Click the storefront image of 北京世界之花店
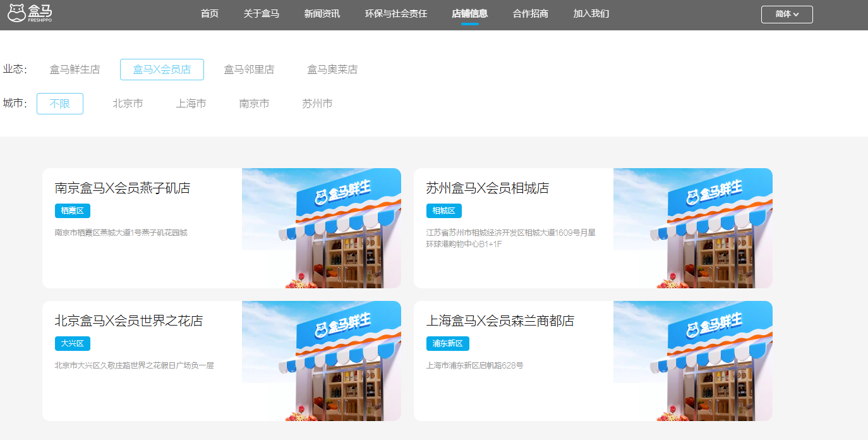The image size is (868, 440). 321,361
